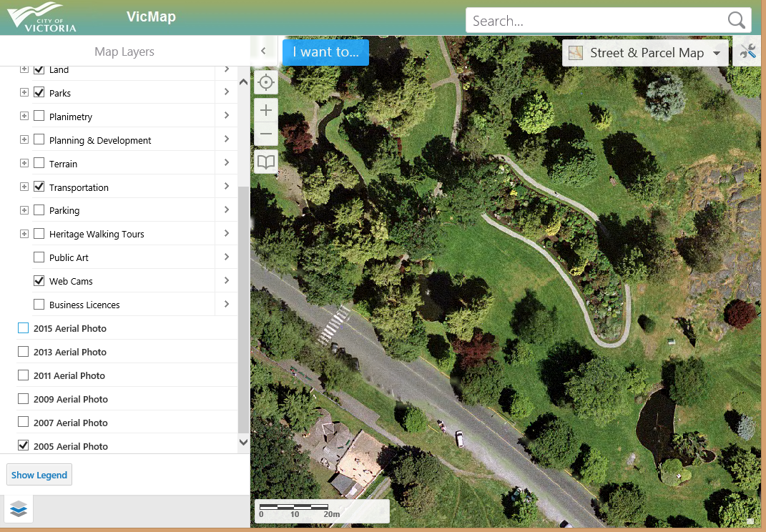Check the 2007 Aerial Photo checkbox
766x532 pixels.
tap(23, 422)
